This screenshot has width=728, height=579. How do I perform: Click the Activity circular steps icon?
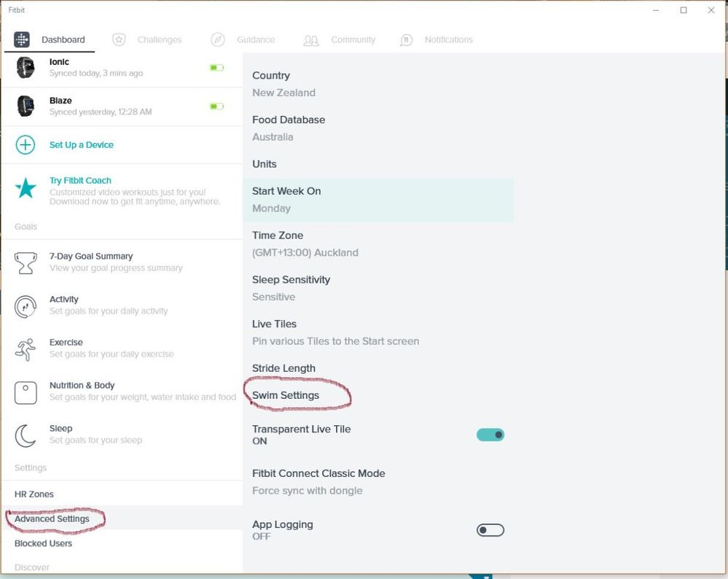coord(26,307)
